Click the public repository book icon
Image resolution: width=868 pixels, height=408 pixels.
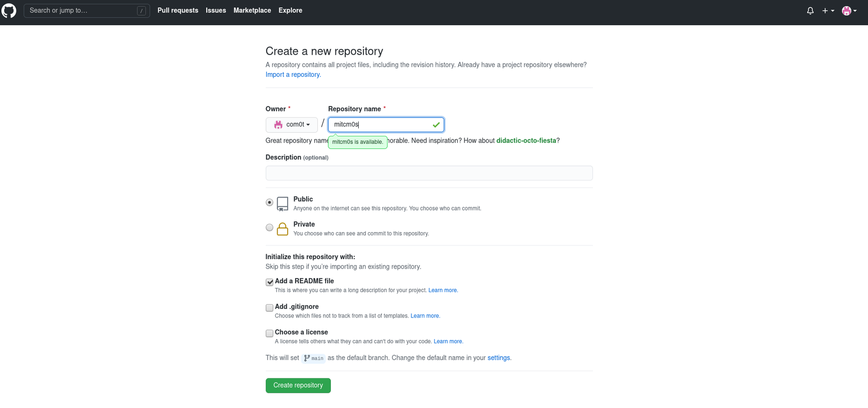282,204
